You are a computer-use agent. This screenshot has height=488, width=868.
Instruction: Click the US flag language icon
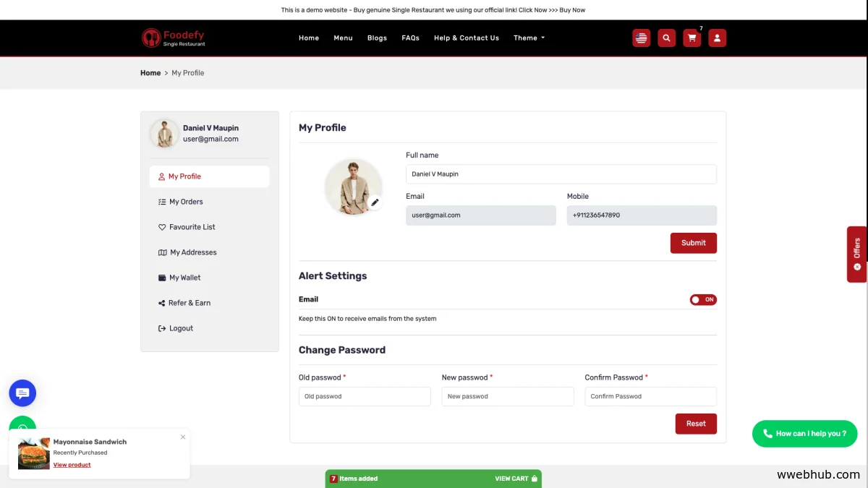point(641,38)
